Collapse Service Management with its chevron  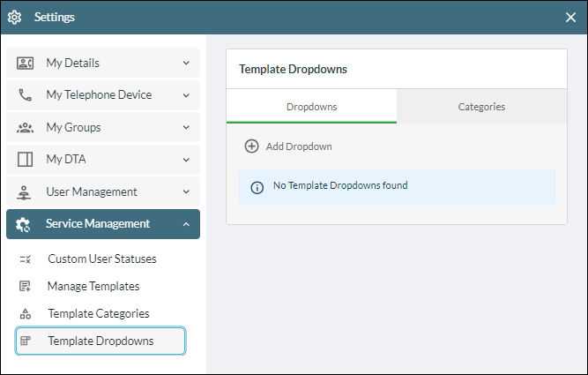[186, 224]
